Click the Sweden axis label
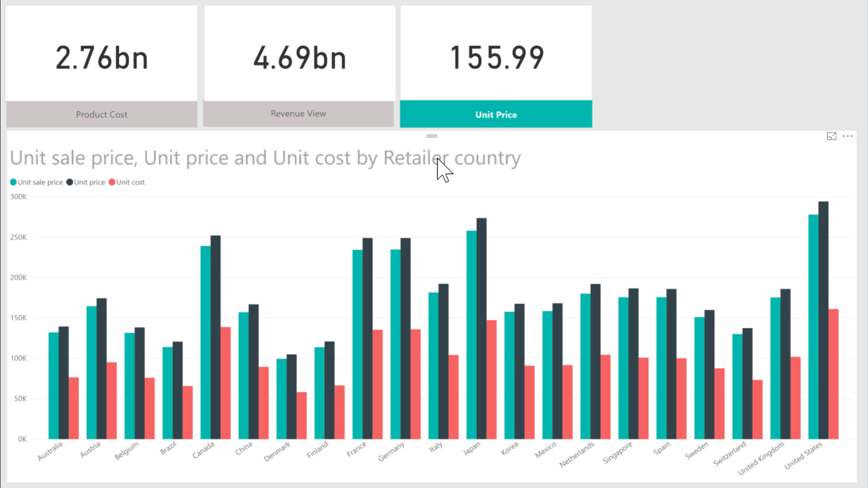 tap(697, 450)
